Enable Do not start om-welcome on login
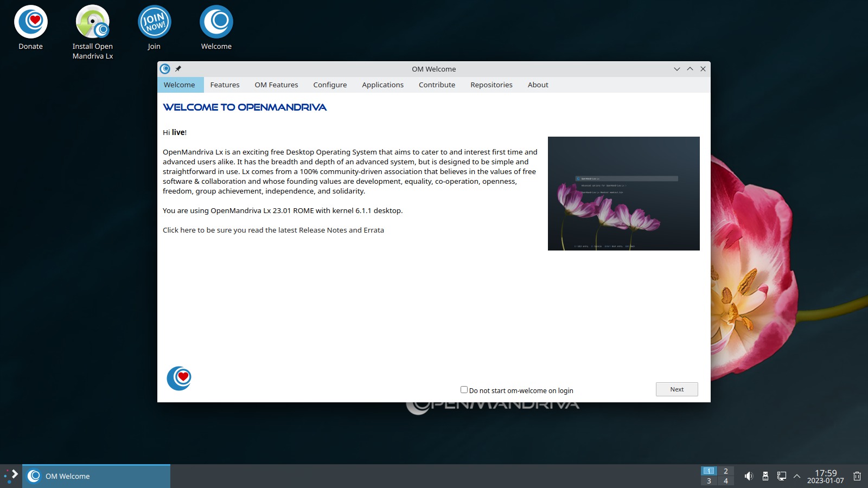868x488 pixels. [x=464, y=390]
